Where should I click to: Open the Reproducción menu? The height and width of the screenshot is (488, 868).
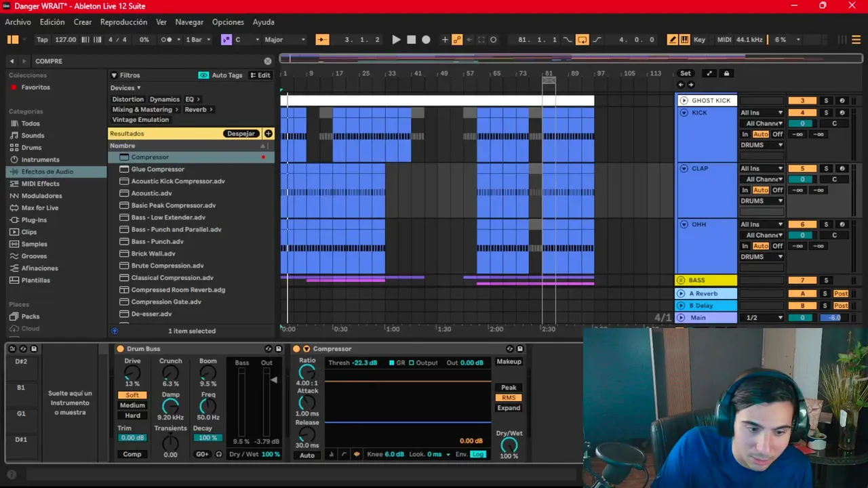123,22
